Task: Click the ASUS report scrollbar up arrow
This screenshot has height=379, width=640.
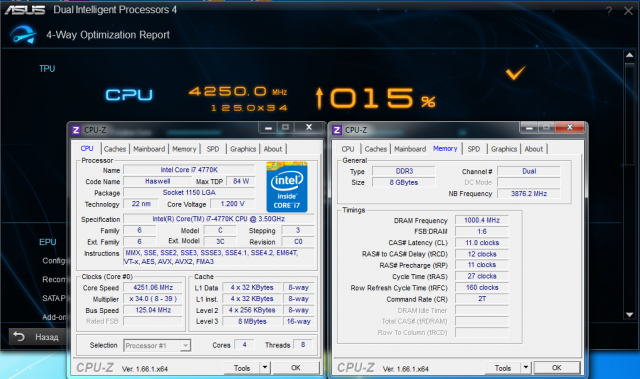Action: coord(629,55)
